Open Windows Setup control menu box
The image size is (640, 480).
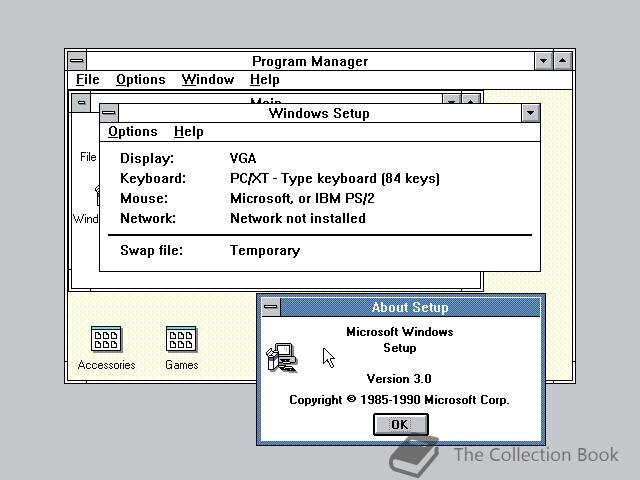(109, 113)
